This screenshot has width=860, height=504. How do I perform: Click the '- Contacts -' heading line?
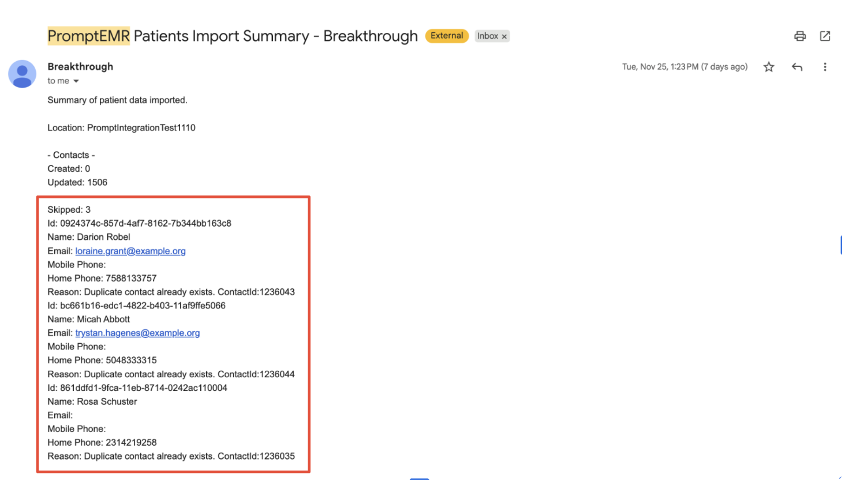[x=71, y=155]
